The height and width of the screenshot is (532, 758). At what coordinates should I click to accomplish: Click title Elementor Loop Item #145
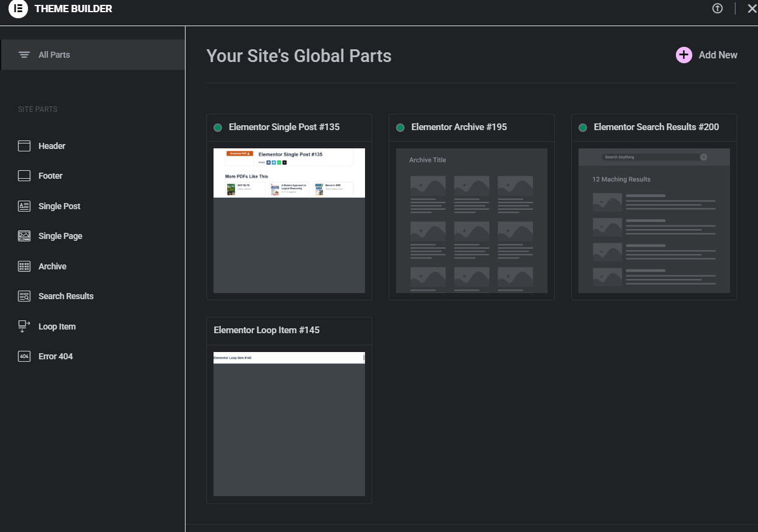[x=266, y=330]
